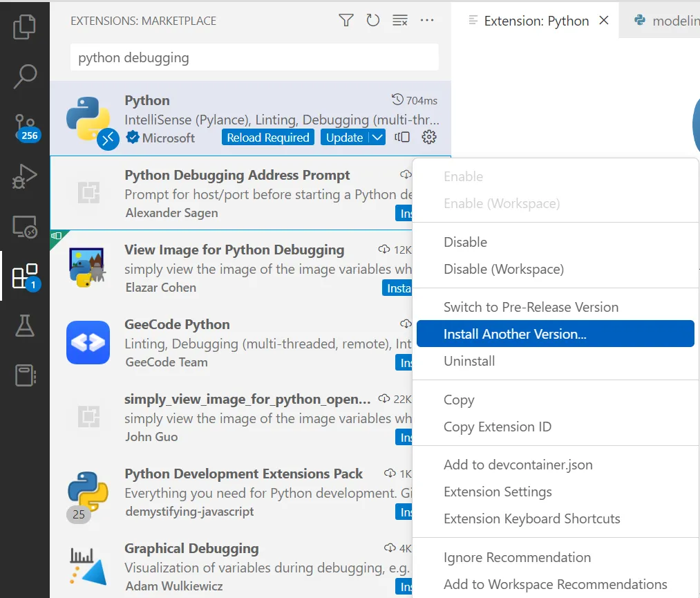This screenshot has height=598, width=700.
Task: Click the GeeCode Python extension icon
Action: click(x=88, y=342)
